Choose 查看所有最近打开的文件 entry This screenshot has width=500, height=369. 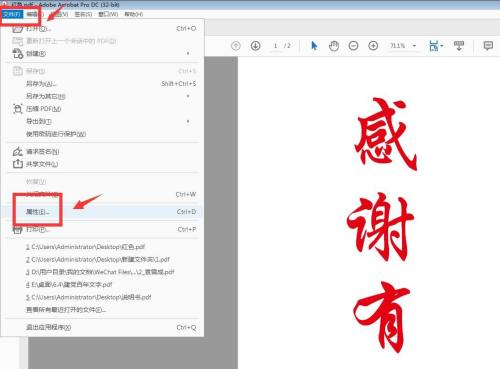pos(102,310)
